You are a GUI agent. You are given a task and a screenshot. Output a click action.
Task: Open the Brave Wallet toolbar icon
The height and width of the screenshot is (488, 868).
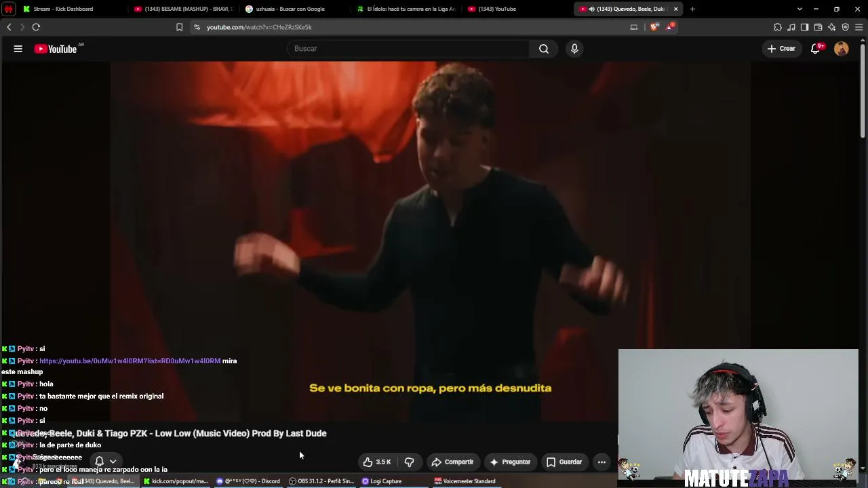[x=818, y=27]
